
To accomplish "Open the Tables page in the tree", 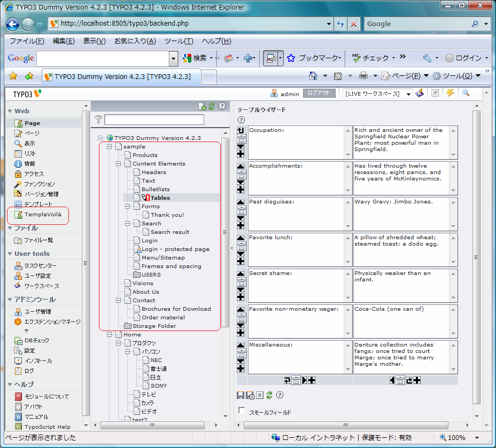I will [x=160, y=198].
